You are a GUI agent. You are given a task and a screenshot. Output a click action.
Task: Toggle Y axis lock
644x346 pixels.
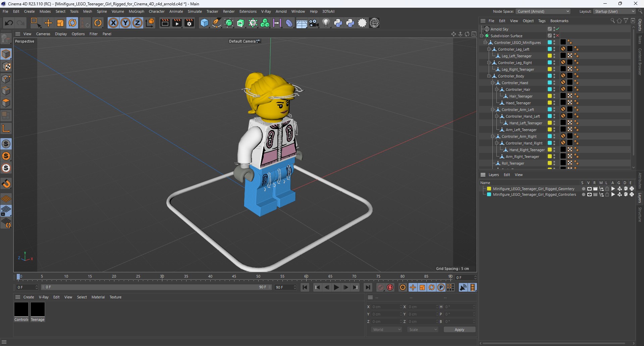(125, 23)
